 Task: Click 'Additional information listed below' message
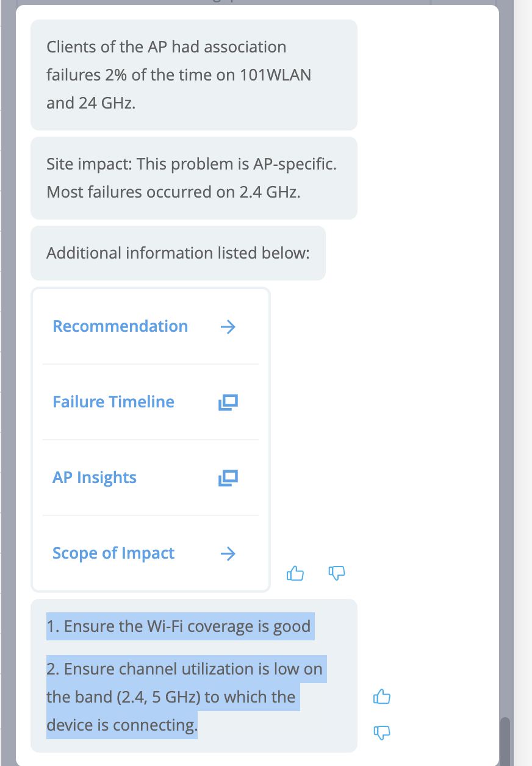click(x=178, y=253)
